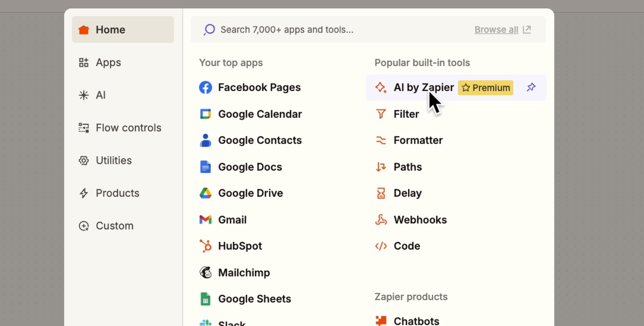The height and width of the screenshot is (326, 644).
Task: Select the Formatter tool label
Action: click(x=418, y=140)
